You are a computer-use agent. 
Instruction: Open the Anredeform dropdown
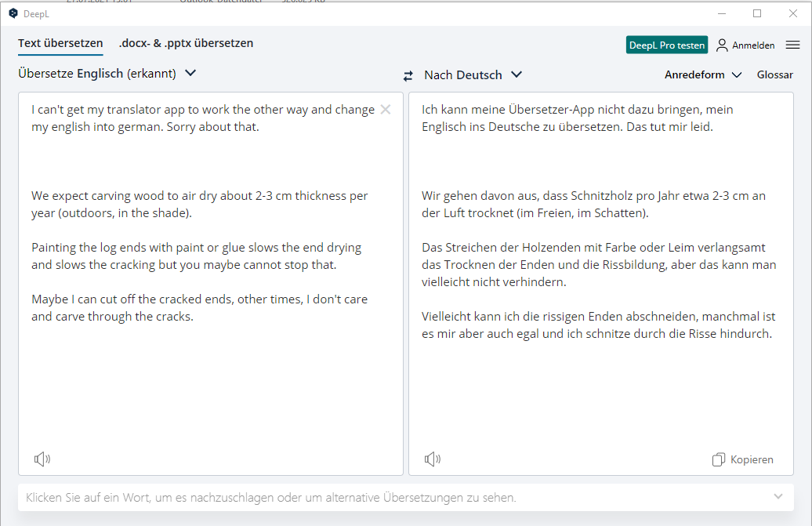pos(703,75)
